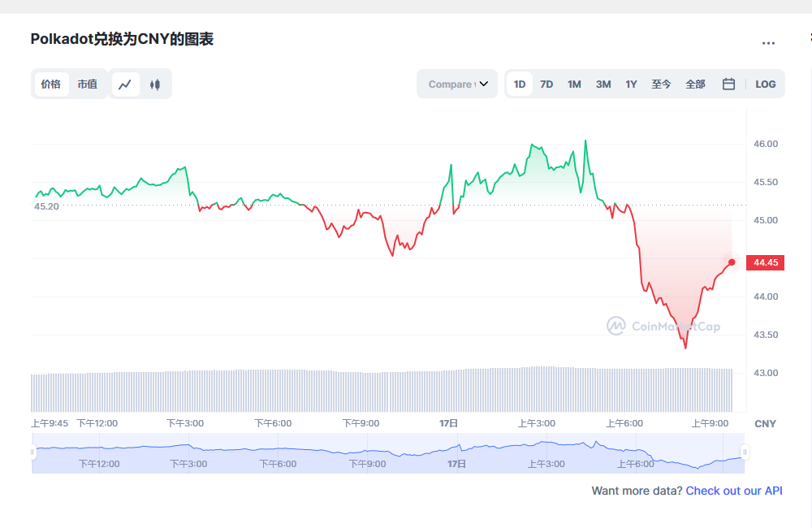Click the red current price marker dot
This screenshot has width=812, height=528.
coord(732,262)
